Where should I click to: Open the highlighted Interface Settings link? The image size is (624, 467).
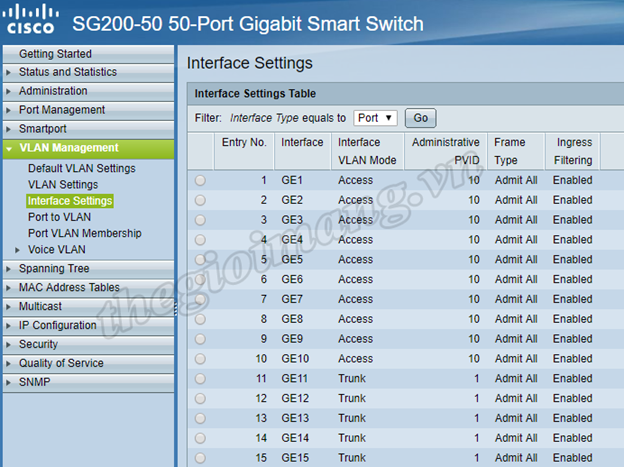pyautogui.click(x=70, y=201)
